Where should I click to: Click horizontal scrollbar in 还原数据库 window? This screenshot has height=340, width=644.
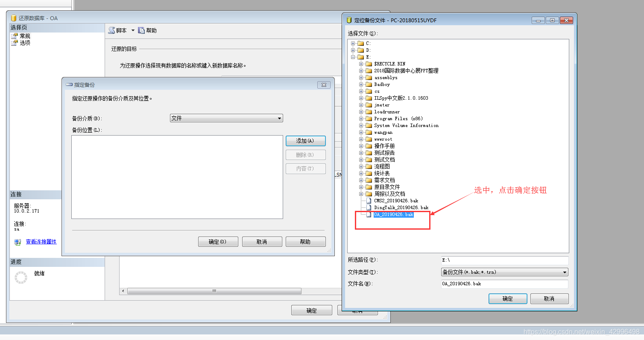[x=214, y=291]
